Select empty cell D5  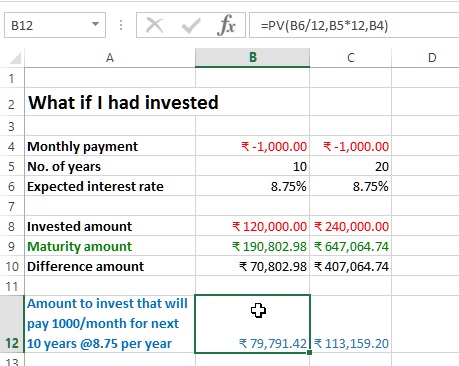tap(425, 166)
